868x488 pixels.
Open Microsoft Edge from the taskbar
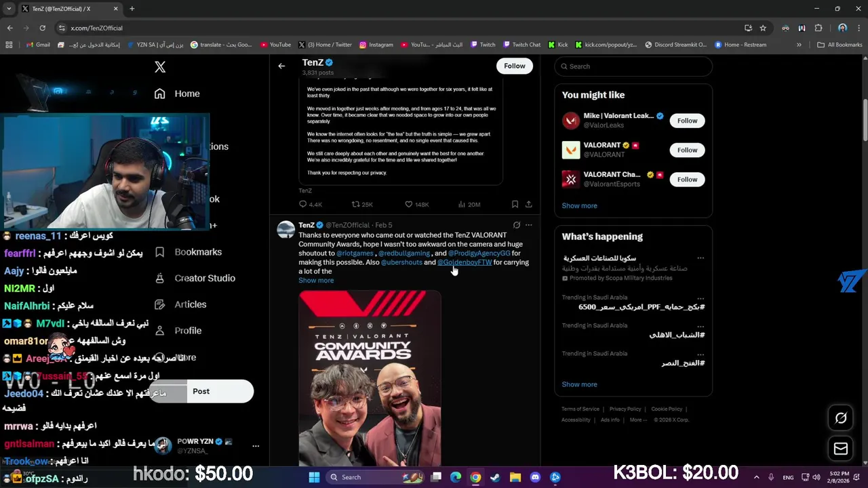coord(456,477)
